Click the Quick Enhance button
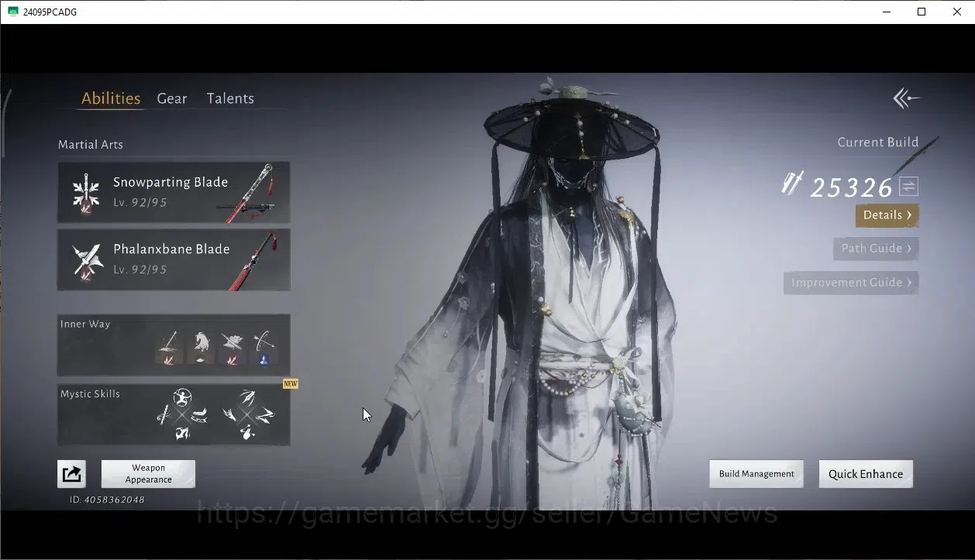975x560 pixels. tap(866, 474)
